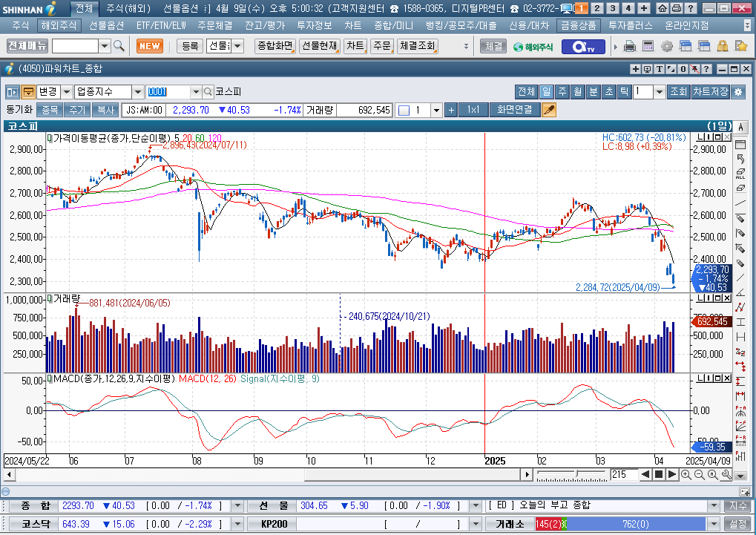Select the 일 daily period button
Viewport: 756px width, 535px height.
(546, 92)
